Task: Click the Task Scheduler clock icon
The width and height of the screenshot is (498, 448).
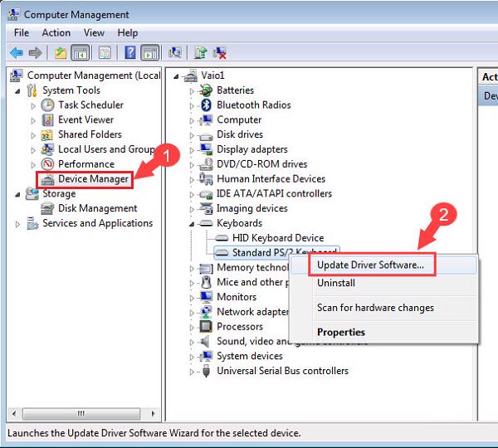Action: 47,105
